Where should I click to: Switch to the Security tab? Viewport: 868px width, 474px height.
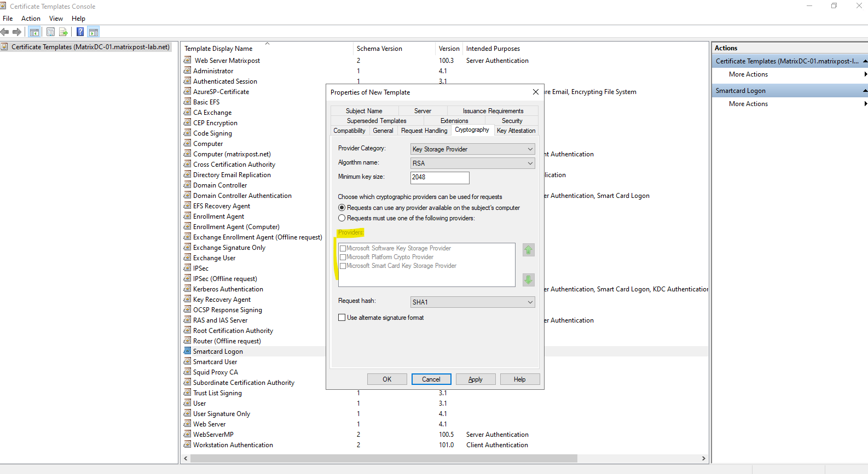[512, 121]
